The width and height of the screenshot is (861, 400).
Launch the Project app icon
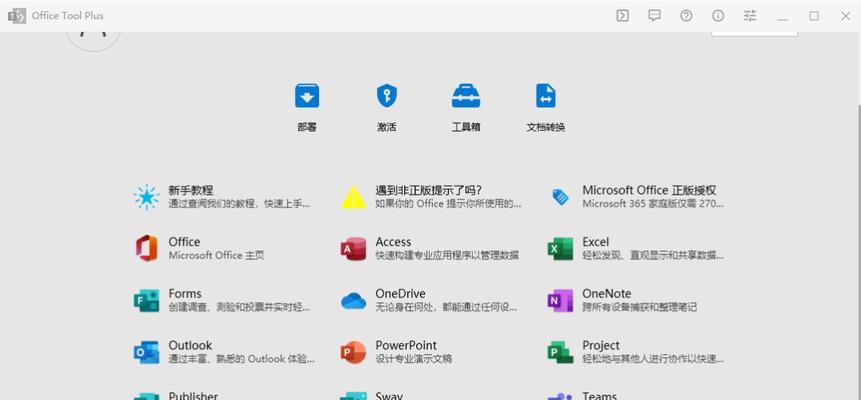(561, 352)
